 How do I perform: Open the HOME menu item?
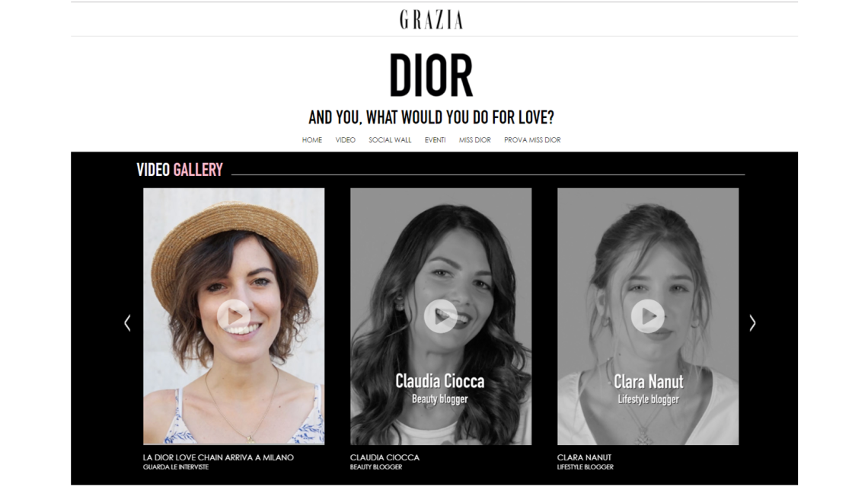click(311, 140)
